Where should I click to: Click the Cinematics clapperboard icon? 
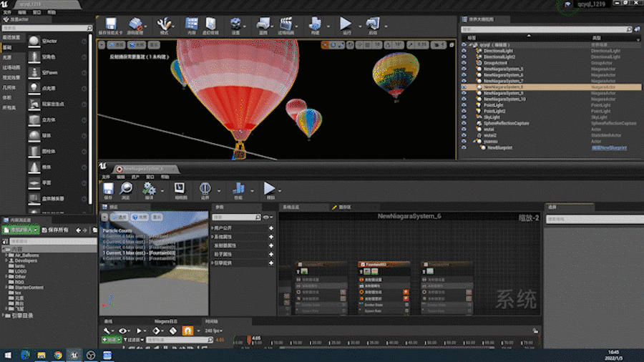286,24
